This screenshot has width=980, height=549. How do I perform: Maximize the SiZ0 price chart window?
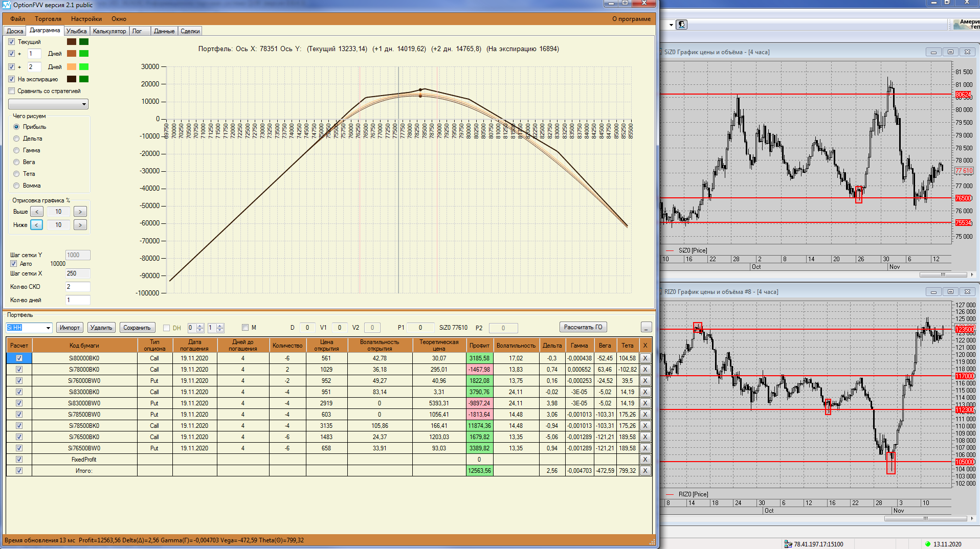pos(950,52)
